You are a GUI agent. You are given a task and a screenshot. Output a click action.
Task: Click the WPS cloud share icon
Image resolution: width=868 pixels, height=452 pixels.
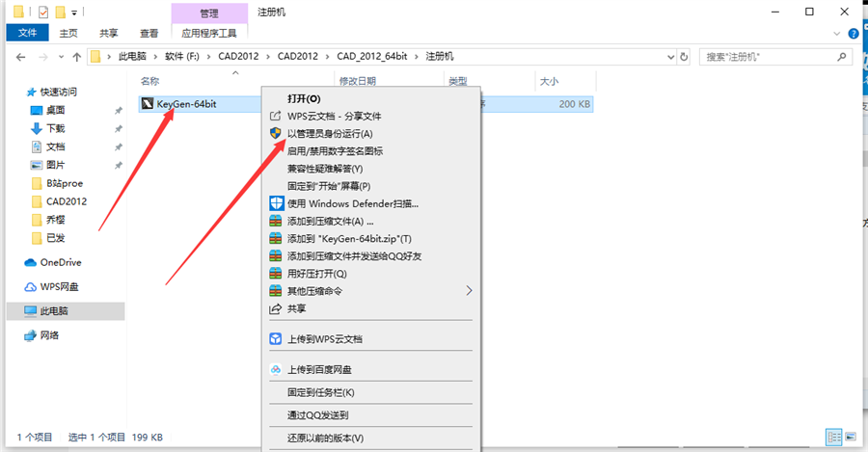coord(275,116)
